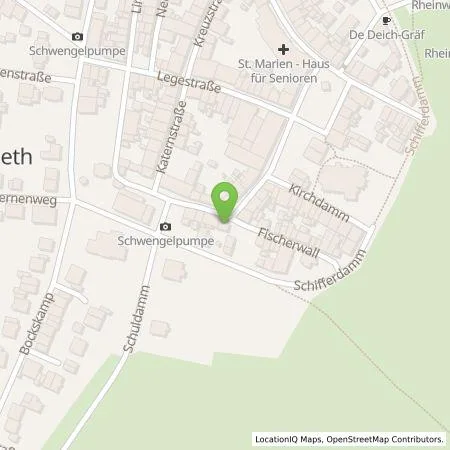
Task: Click the Legestraße street label
Action: [x=189, y=82]
